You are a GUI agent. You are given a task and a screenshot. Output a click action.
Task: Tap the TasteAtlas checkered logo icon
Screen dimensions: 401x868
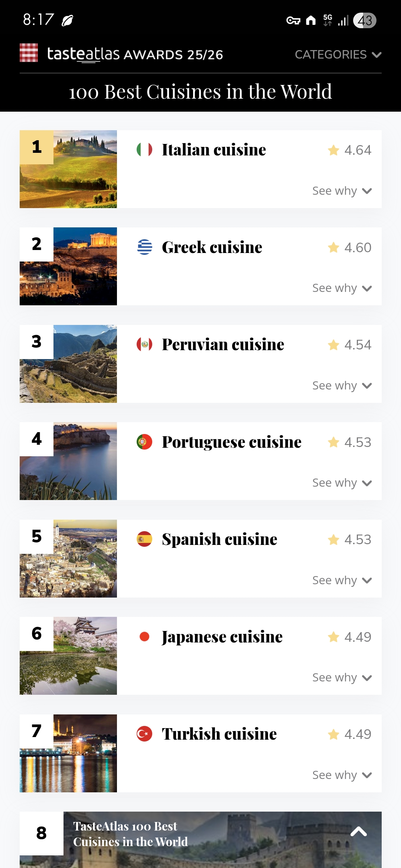[x=29, y=53]
